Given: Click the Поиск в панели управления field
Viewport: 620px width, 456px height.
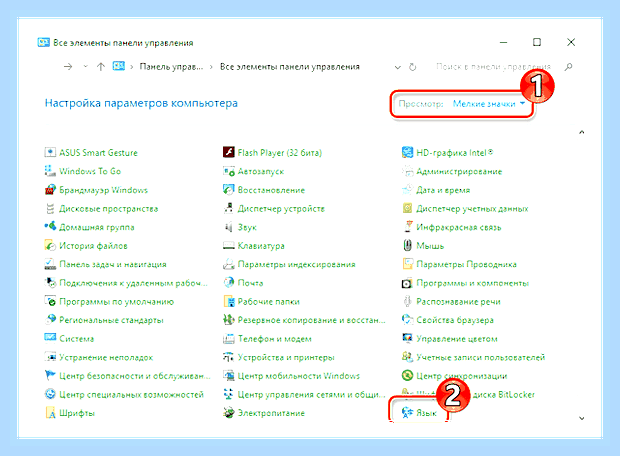Looking at the screenshot, I should pos(493,67).
